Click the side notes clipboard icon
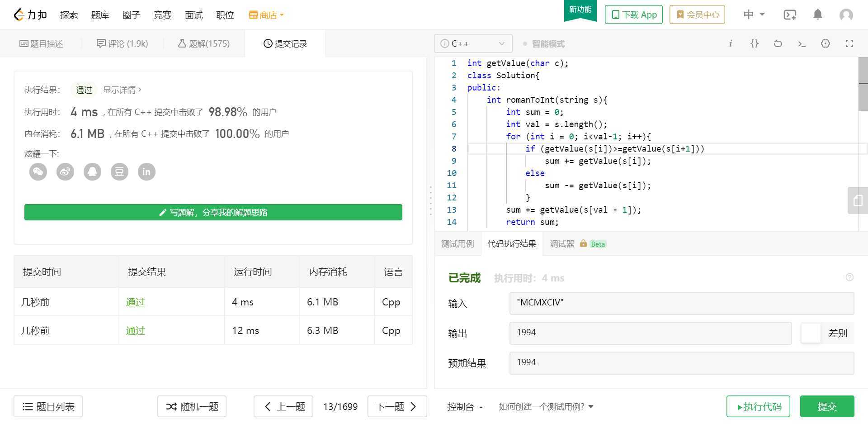Viewport: 868px width, 424px height. 858,200
